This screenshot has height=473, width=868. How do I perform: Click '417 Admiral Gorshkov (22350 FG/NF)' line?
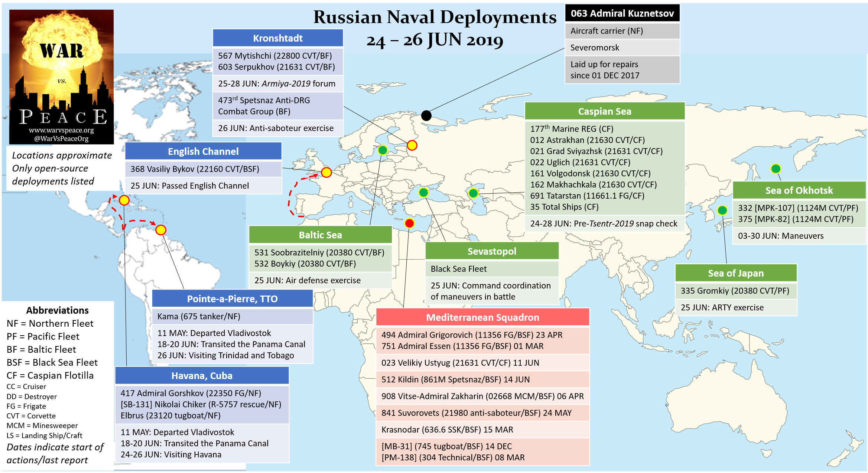click(x=191, y=393)
